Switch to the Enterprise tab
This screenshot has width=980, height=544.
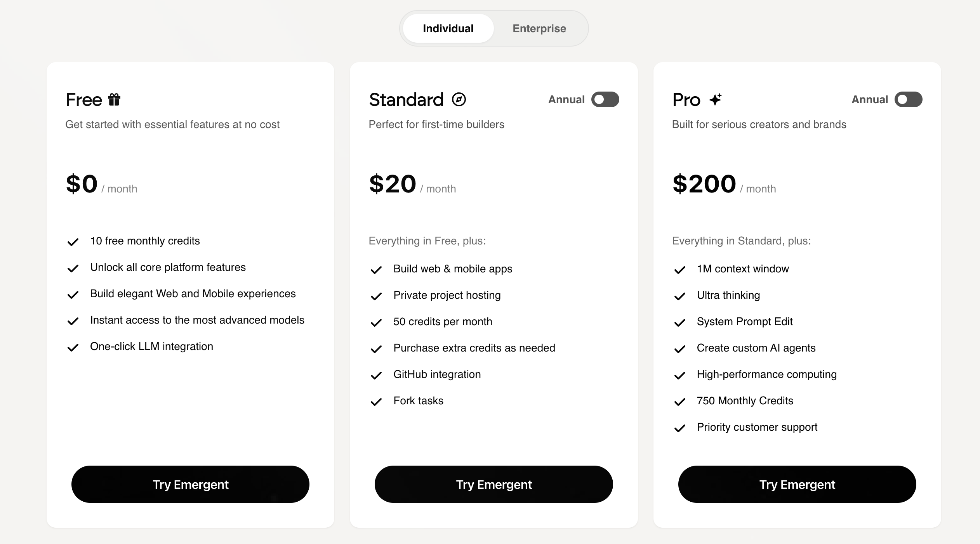click(x=539, y=29)
